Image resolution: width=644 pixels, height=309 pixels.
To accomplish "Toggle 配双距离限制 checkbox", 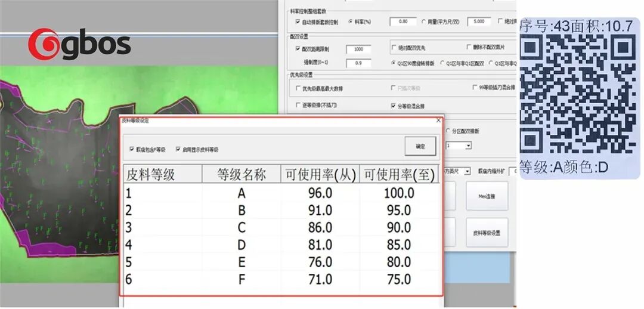I will pyautogui.click(x=298, y=48).
